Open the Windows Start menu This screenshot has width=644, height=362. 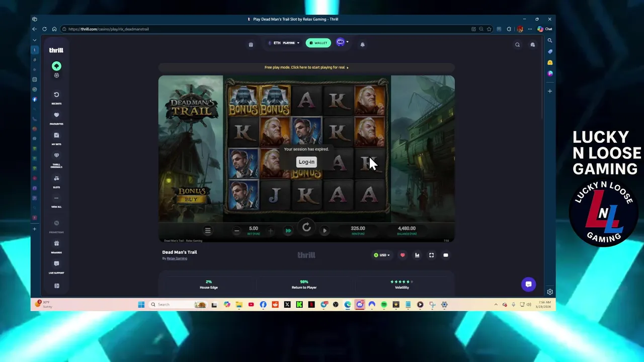[x=141, y=305]
